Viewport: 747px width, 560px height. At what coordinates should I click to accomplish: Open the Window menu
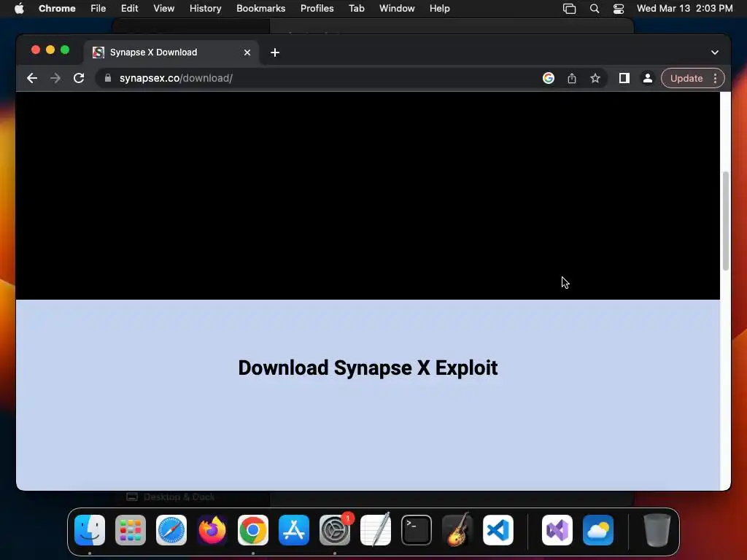pyautogui.click(x=397, y=8)
